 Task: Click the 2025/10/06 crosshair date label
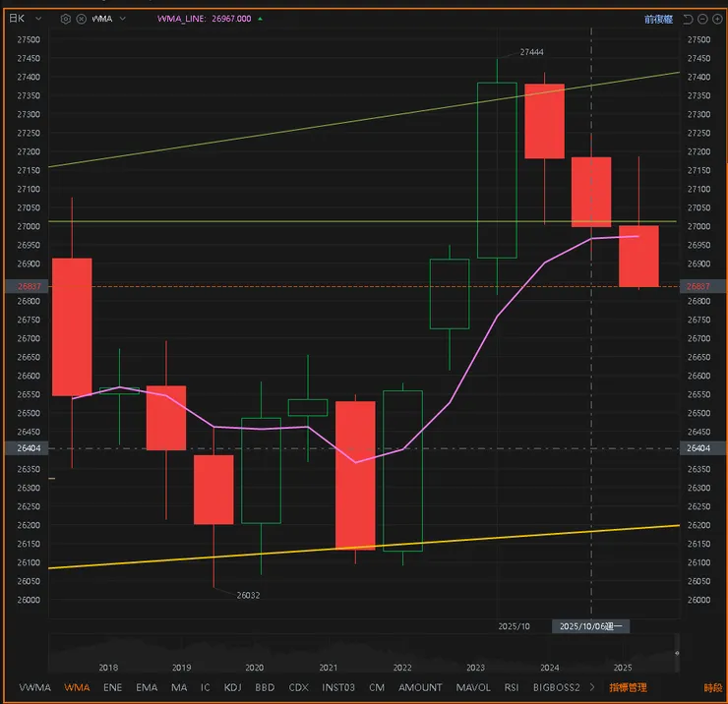(x=590, y=626)
